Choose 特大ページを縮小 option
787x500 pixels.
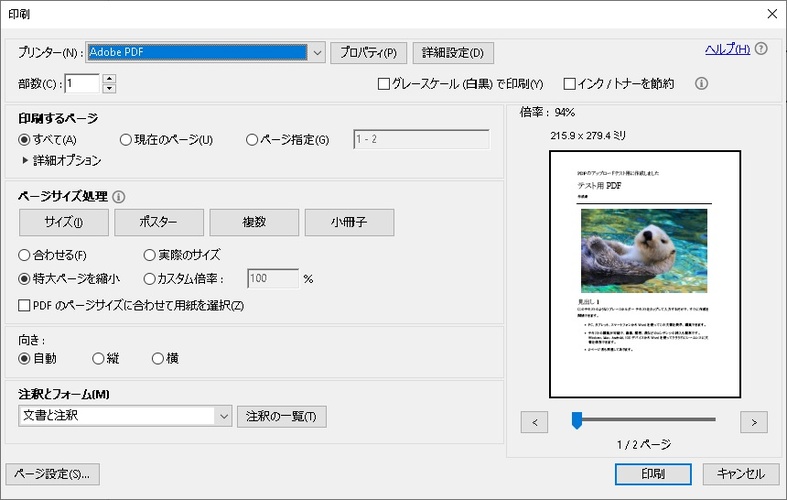point(24,279)
